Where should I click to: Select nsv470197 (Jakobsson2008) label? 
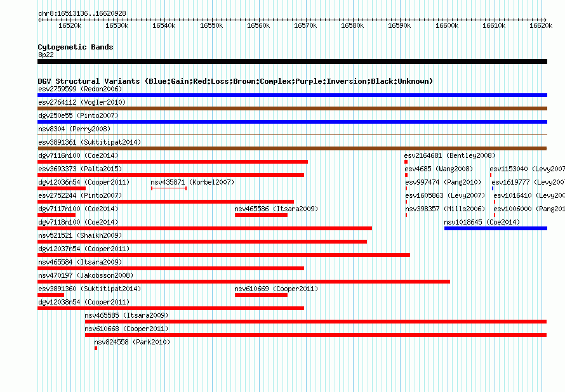point(86,275)
